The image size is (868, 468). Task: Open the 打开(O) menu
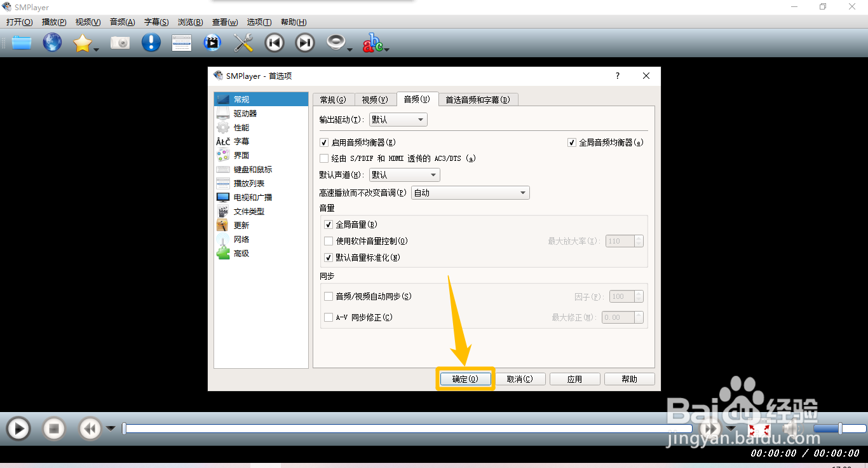(x=20, y=22)
